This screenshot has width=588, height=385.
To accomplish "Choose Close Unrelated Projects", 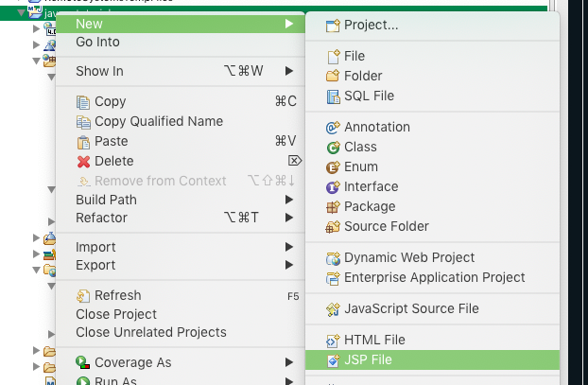I will coord(150,332).
